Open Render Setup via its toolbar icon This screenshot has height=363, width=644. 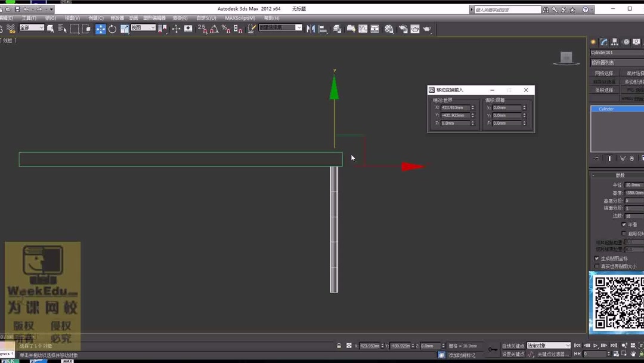coord(404,28)
